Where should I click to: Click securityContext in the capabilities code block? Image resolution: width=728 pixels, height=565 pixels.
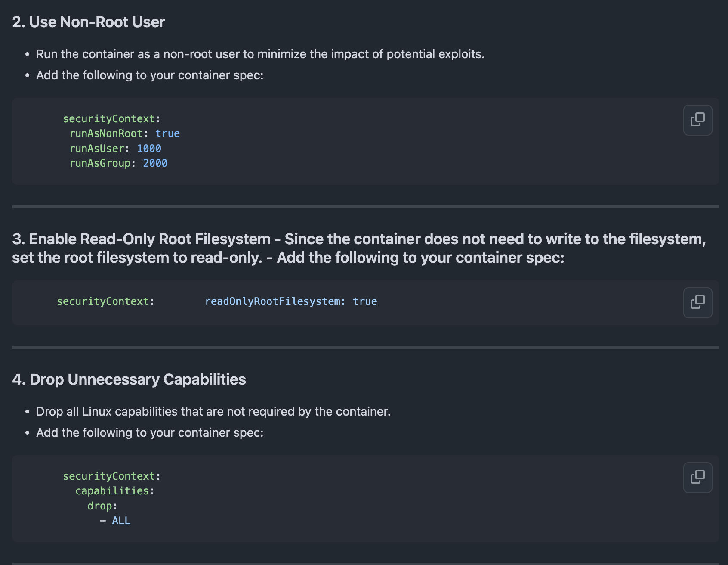point(109,476)
